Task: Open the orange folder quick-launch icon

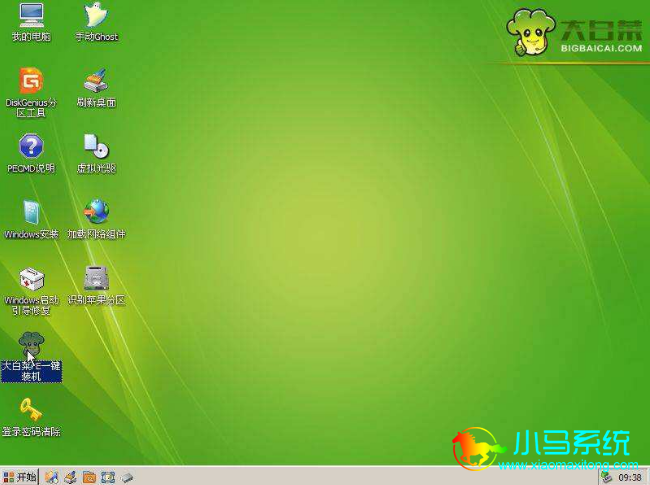Action: coord(89,478)
